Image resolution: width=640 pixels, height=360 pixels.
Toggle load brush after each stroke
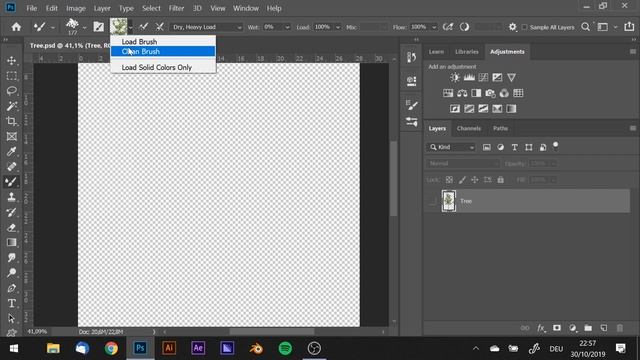pyautogui.click(x=143, y=27)
